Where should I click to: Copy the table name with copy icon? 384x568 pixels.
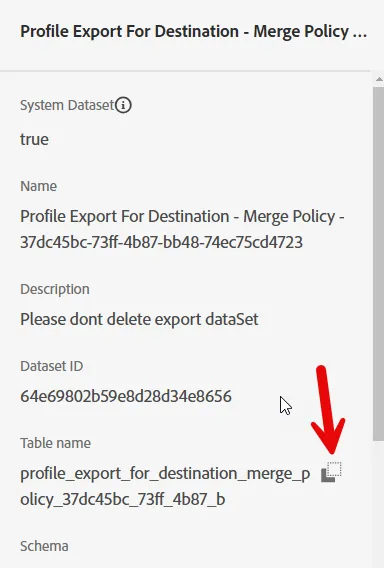pos(331,472)
